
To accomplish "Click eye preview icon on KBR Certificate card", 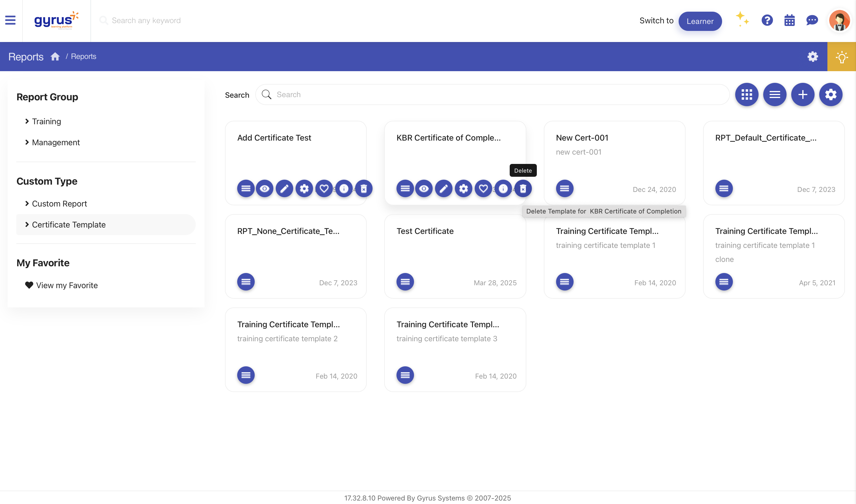I will (424, 188).
